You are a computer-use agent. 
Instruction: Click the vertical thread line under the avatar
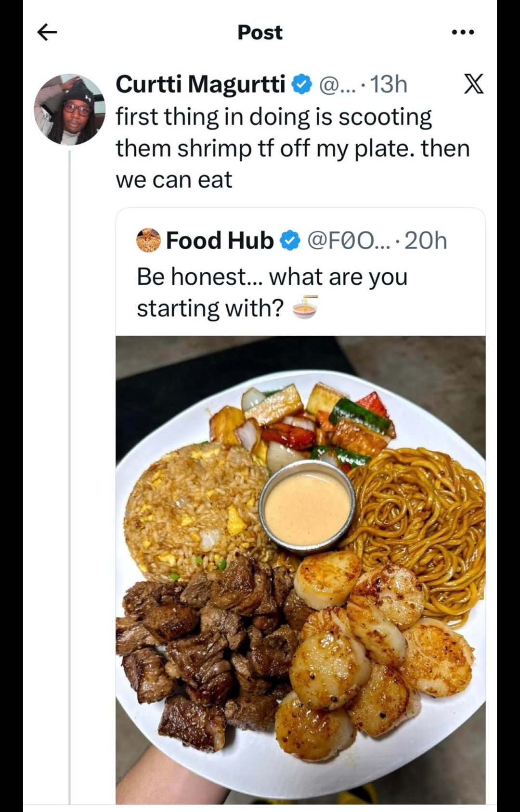coord(70,433)
